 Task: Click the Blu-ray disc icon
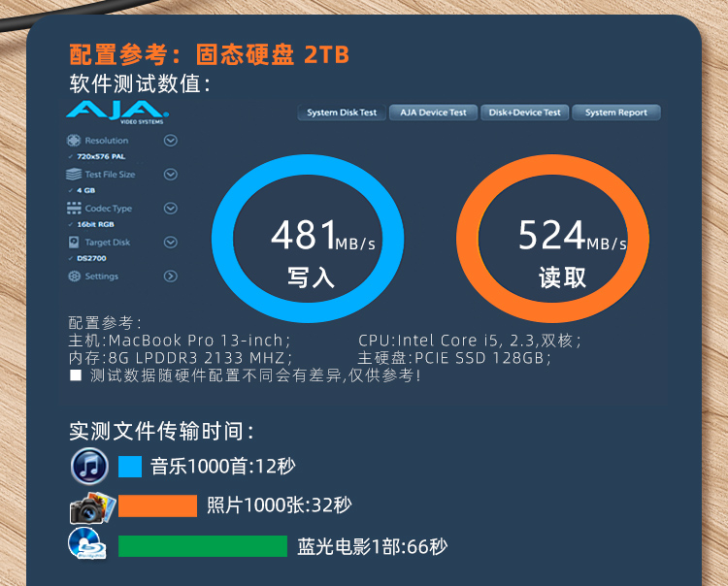(87, 543)
